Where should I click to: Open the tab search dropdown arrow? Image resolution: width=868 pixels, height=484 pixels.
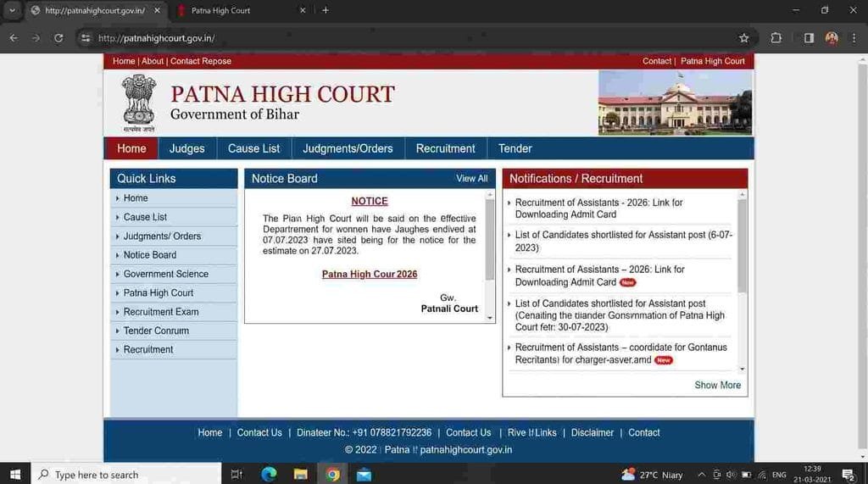point(12,10)
